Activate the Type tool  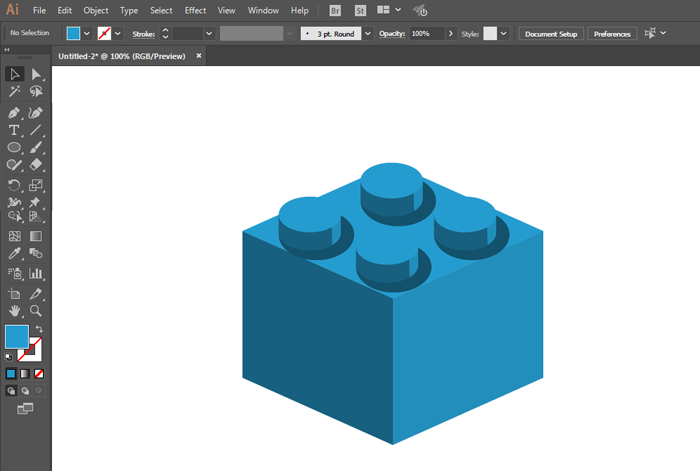pyautogui.click(x=14, y=130)
